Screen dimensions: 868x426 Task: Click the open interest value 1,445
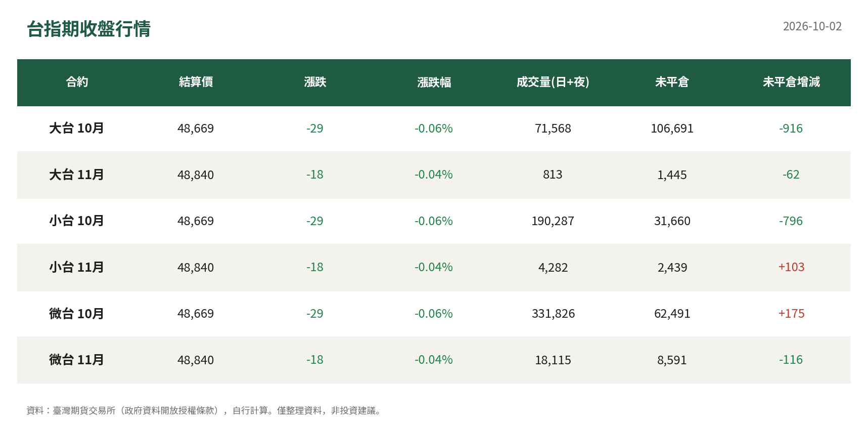(x=672, y=175)
